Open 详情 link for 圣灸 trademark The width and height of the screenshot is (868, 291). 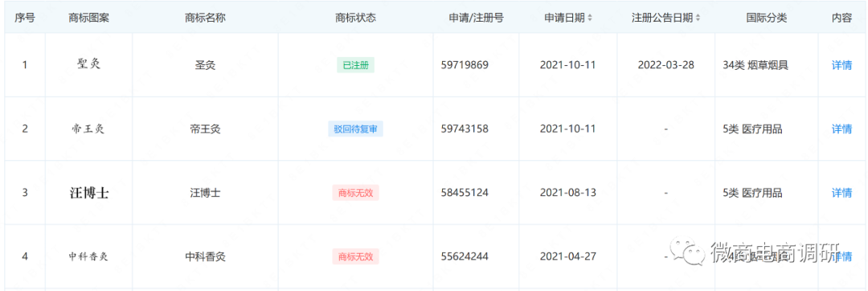click(x=841, y=65)
